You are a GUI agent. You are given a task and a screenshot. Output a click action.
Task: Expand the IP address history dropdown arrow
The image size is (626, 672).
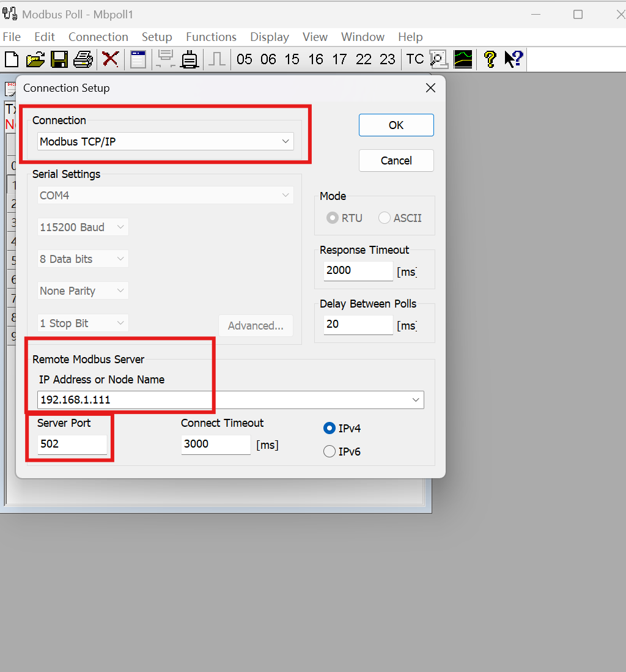point(416,400)
